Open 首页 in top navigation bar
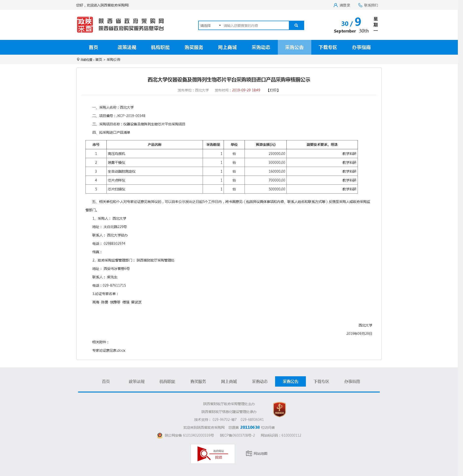The image size is (463, 476). pos(93,47)
